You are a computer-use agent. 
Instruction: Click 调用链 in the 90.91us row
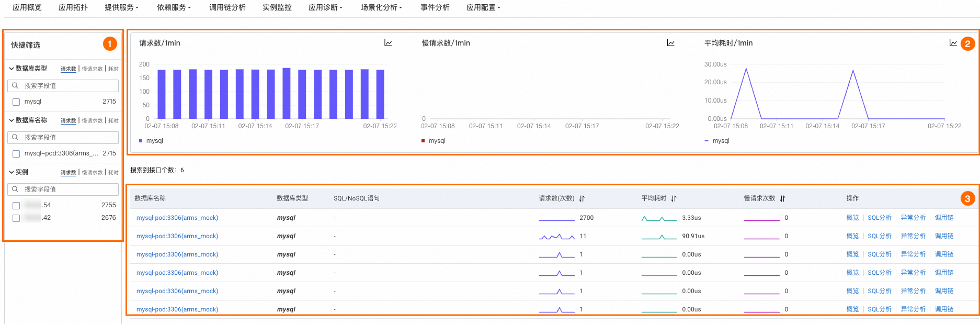click(x=944, y=236)
